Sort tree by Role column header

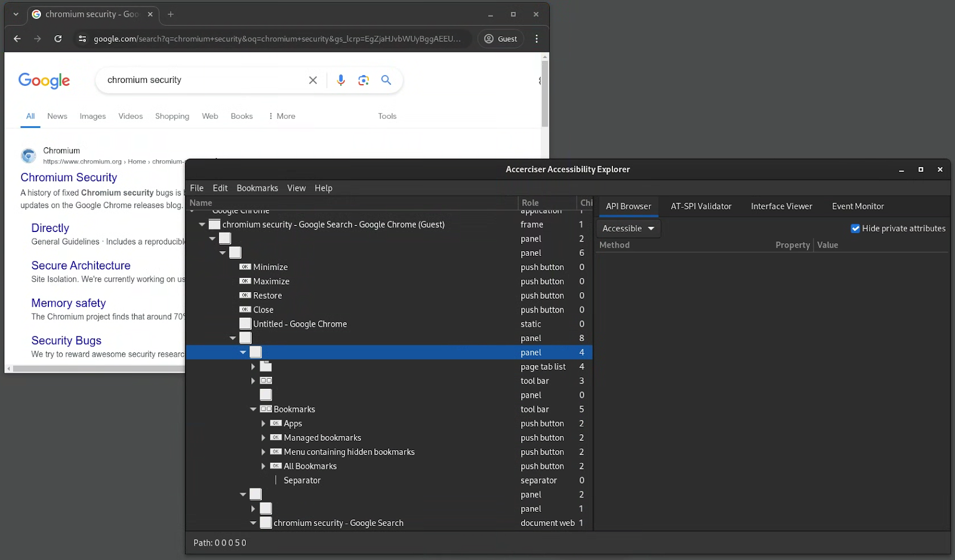(x=547, y=203)
